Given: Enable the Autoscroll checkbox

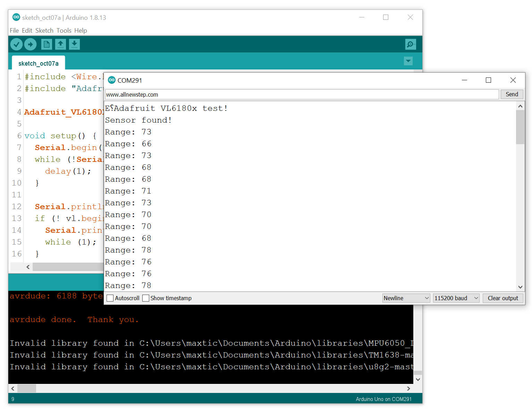Looking at the screenshot, I should click(x=110, y=298).
